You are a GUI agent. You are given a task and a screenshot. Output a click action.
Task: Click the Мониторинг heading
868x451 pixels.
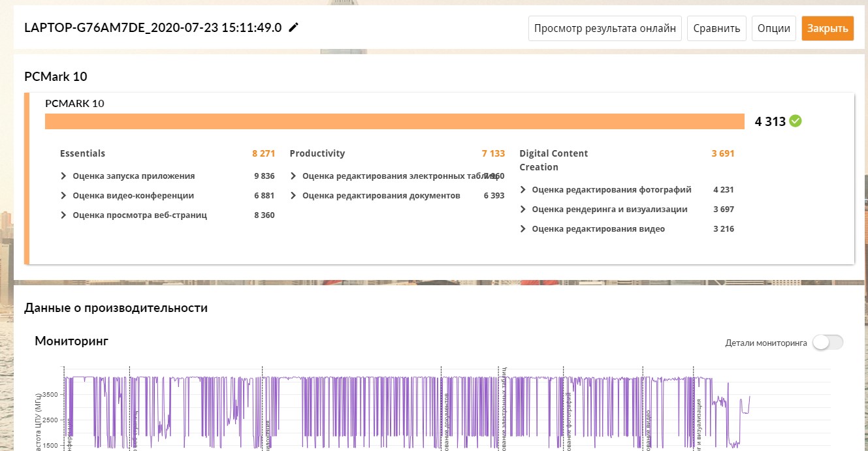71,341
